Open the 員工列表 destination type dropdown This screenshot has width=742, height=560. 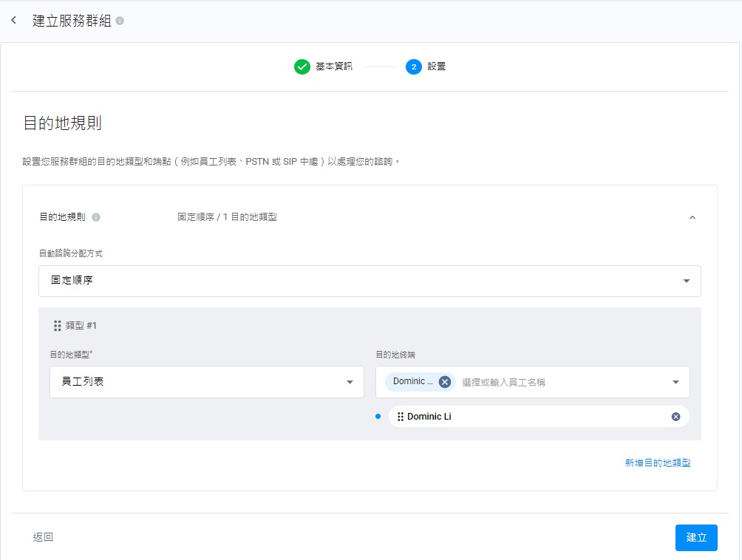(207, 382)
